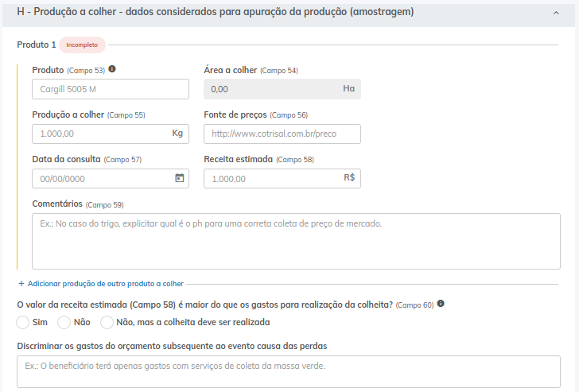
Task: Click plus icon to add another product
Action: [x=21, y=283]
